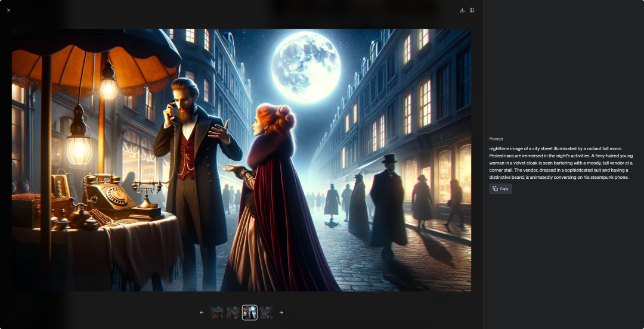Click the full moon in the main image

306,67
